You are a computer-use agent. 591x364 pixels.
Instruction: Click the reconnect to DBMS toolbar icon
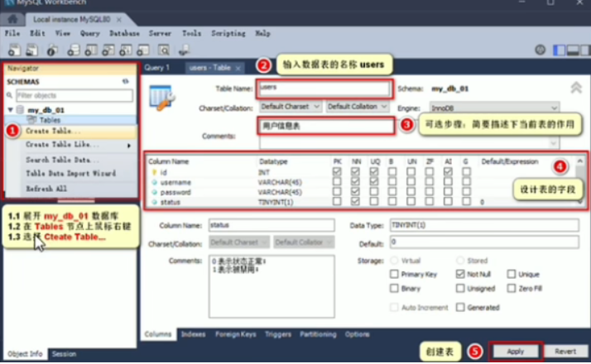tap(184, 50)
